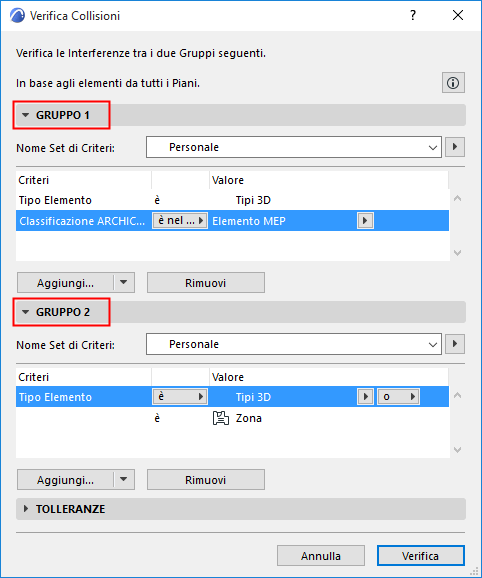
Task: Click the Annulla button
Action: pos(321,556)
